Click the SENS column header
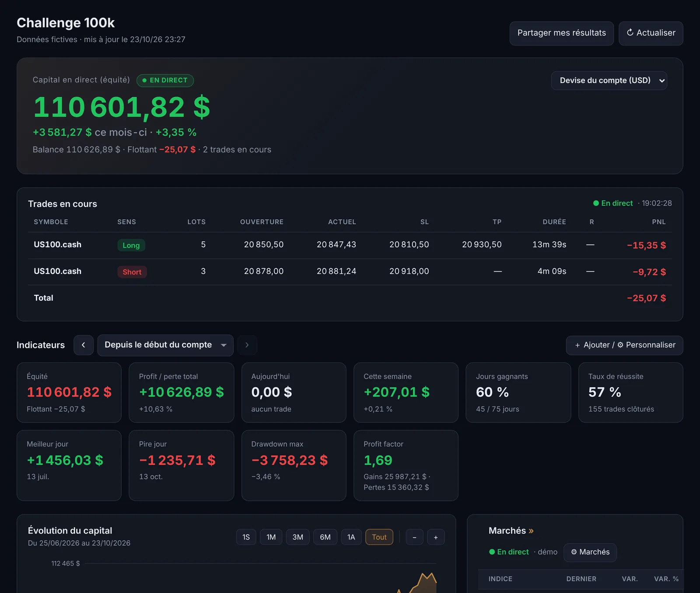This screenshot has width=700, height=593. click(x=126, y=222)
